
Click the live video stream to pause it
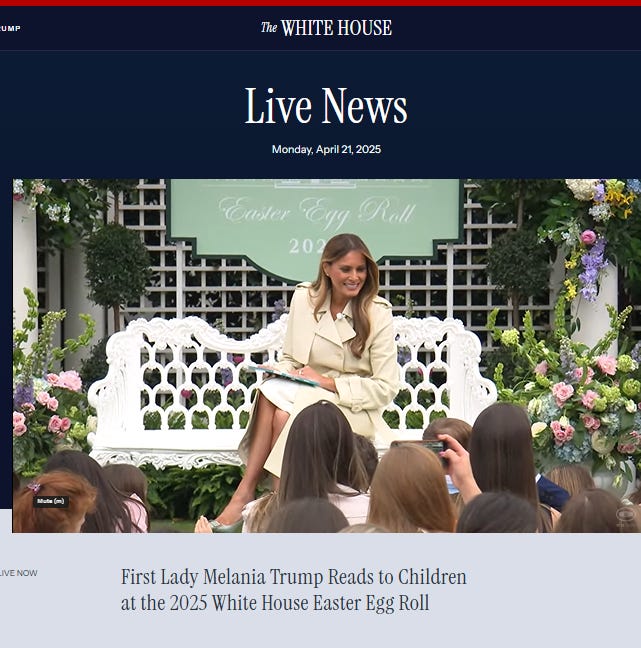coord(326,355)
